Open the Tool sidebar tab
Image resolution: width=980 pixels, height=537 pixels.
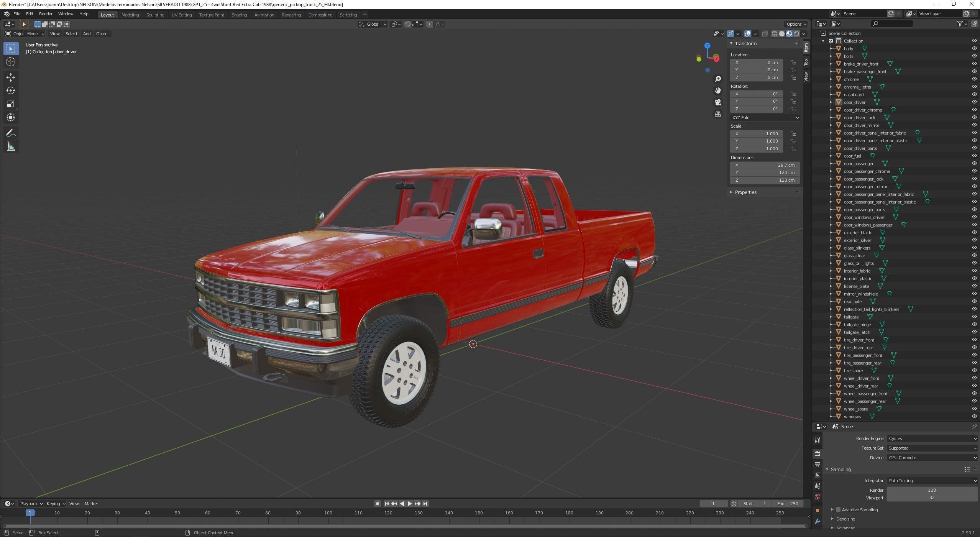click(x=806, y=62)
